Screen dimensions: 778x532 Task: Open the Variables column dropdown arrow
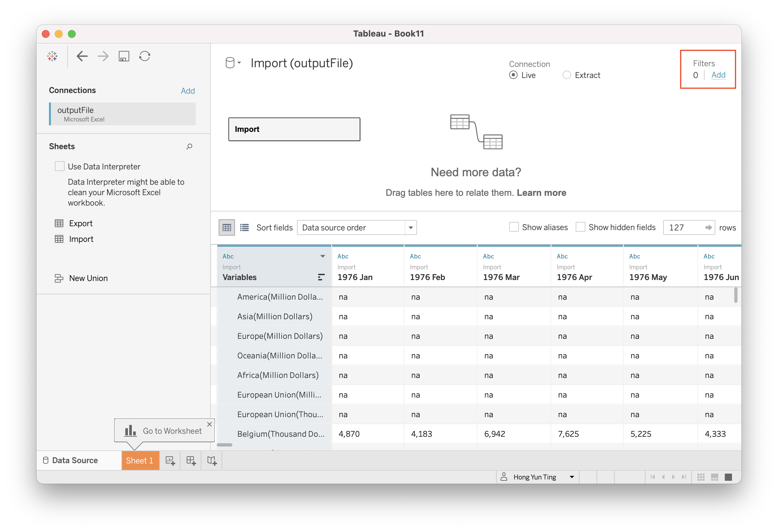click(322, 257)
